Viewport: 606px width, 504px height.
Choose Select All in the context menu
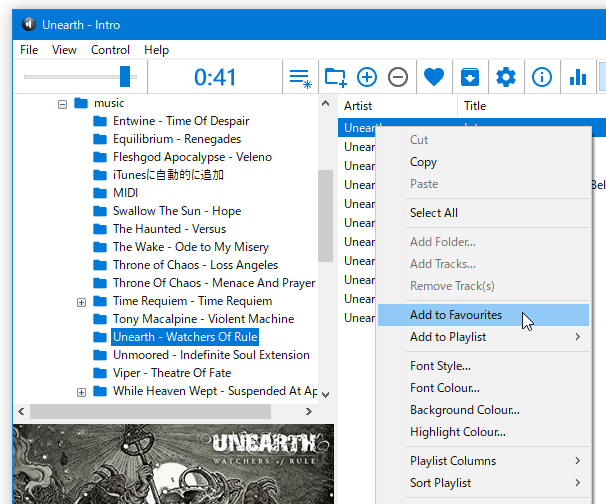click(483, 213)
